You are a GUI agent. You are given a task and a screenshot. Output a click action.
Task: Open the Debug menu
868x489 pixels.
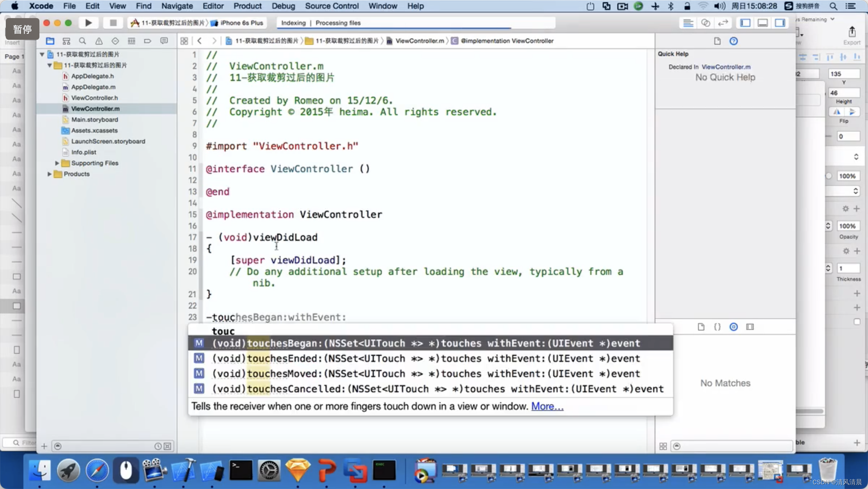click(x=283, y=6)
